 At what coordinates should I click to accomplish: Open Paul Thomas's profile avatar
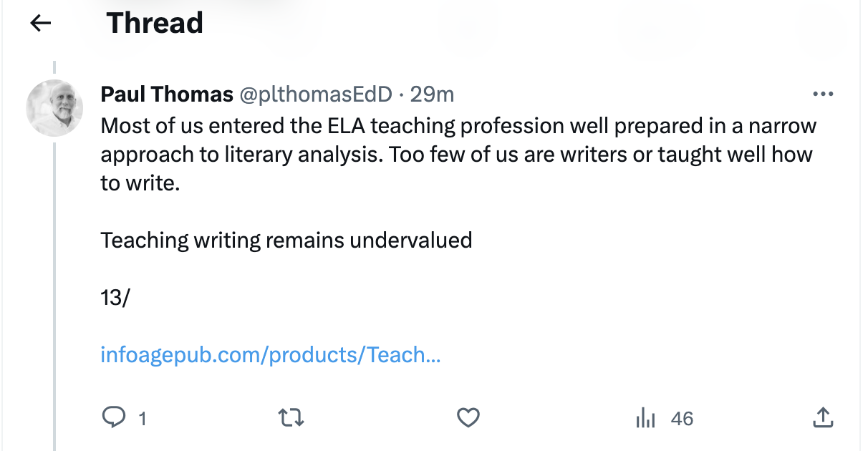(x=54, y=108)
